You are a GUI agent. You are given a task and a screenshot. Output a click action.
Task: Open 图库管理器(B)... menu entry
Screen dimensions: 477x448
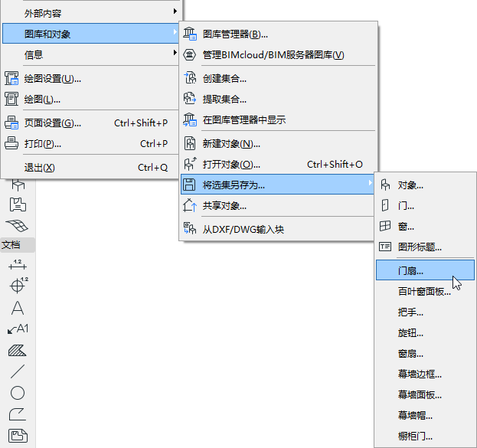coord(278,34)
